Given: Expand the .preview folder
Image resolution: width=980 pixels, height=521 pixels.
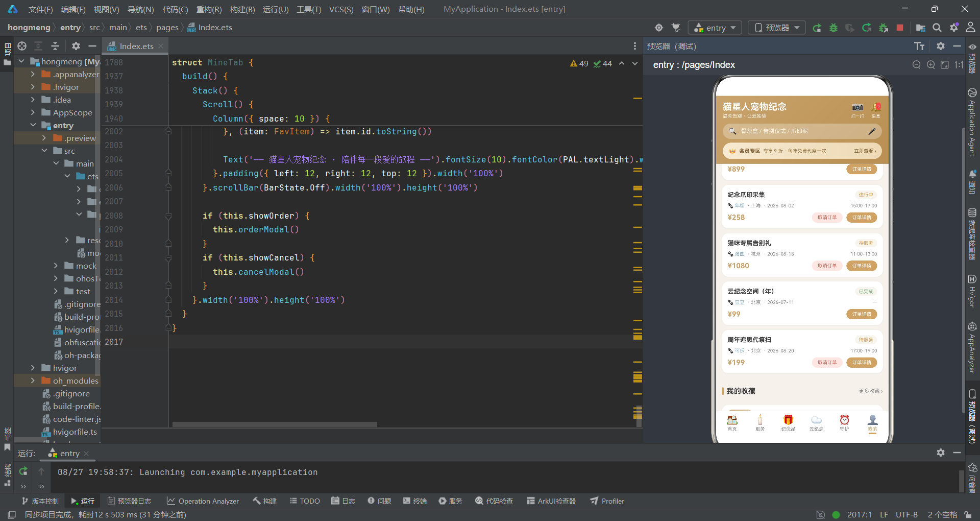Looking at the screenshot, I should coord(44,138).
